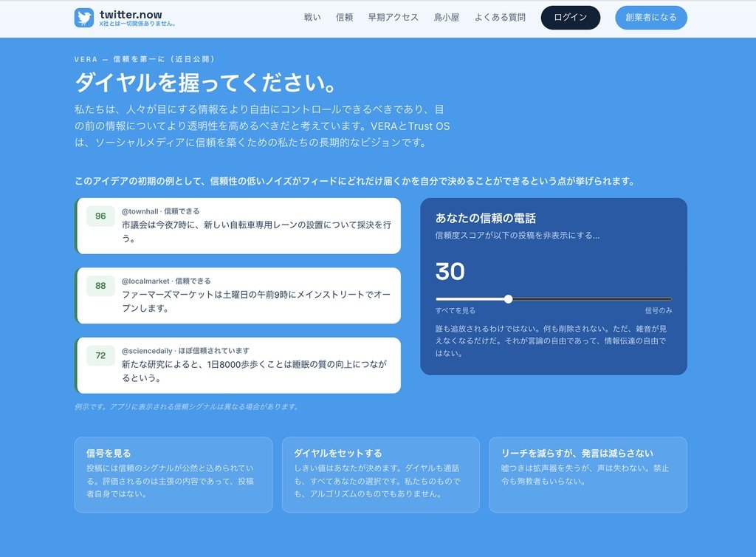Image resolution: width=756 pixels, height=557 pixels.
Task: Open よくある質問 in the navigation
Action: pos(500,18)
